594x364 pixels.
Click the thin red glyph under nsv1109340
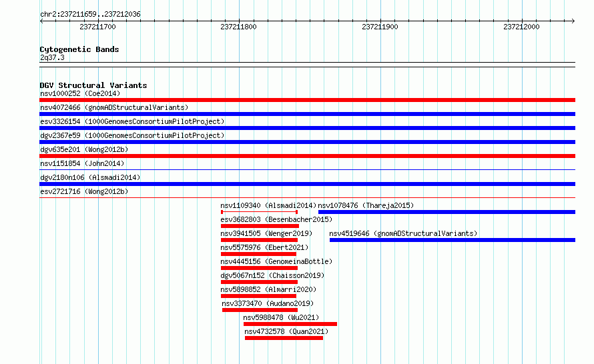259,212
